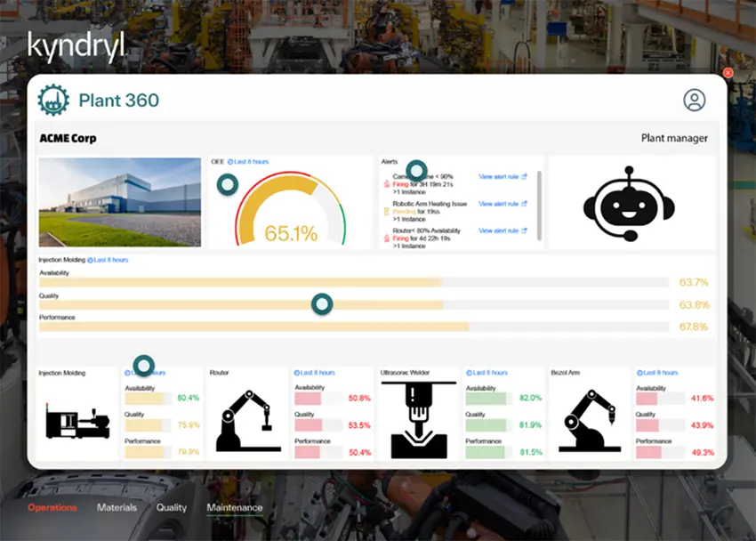The width and height of the screenshot is (756, 541).
Task: Click the 81.9% Quality value on Ultrasonic Welder card
Action: 530,424
